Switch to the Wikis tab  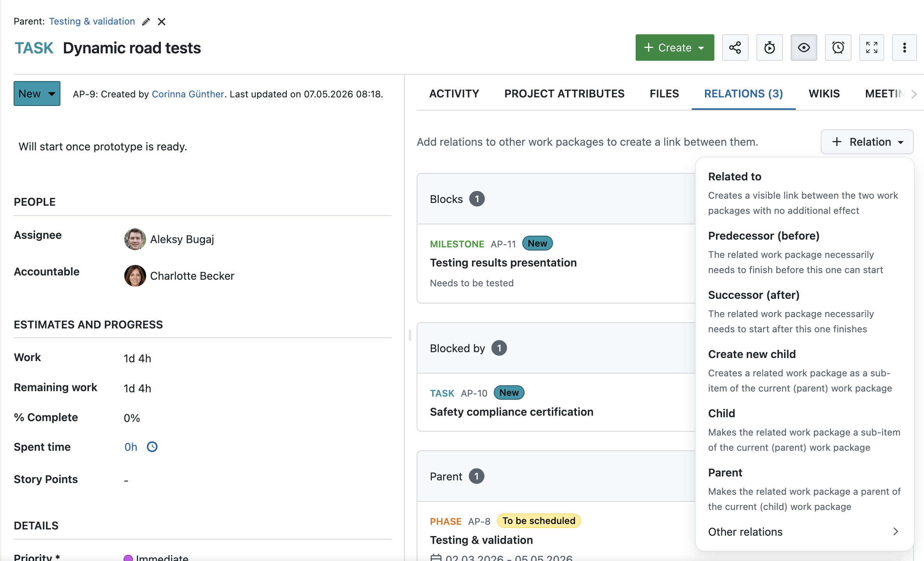(x=824, y=93)
